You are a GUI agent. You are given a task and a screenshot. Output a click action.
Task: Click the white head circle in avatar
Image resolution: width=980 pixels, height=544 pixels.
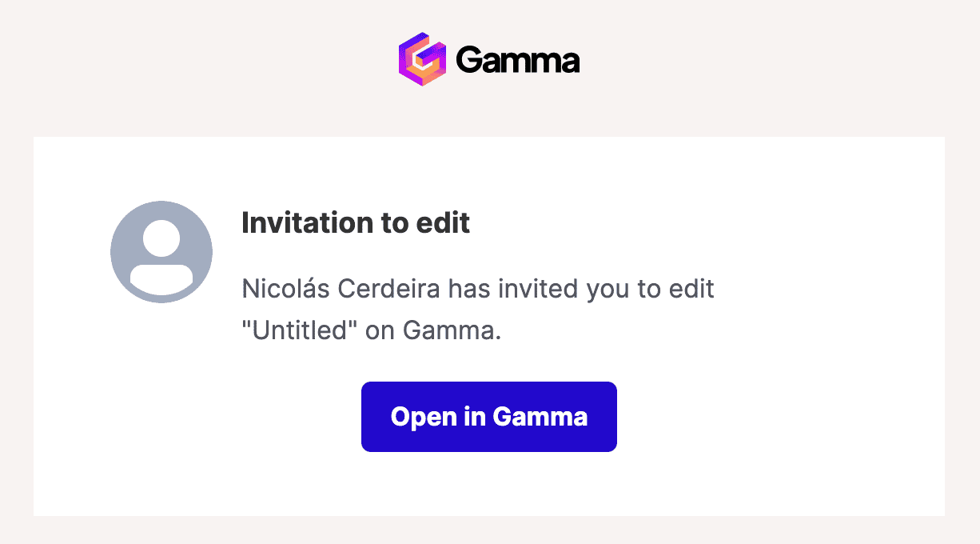point(161,238)
